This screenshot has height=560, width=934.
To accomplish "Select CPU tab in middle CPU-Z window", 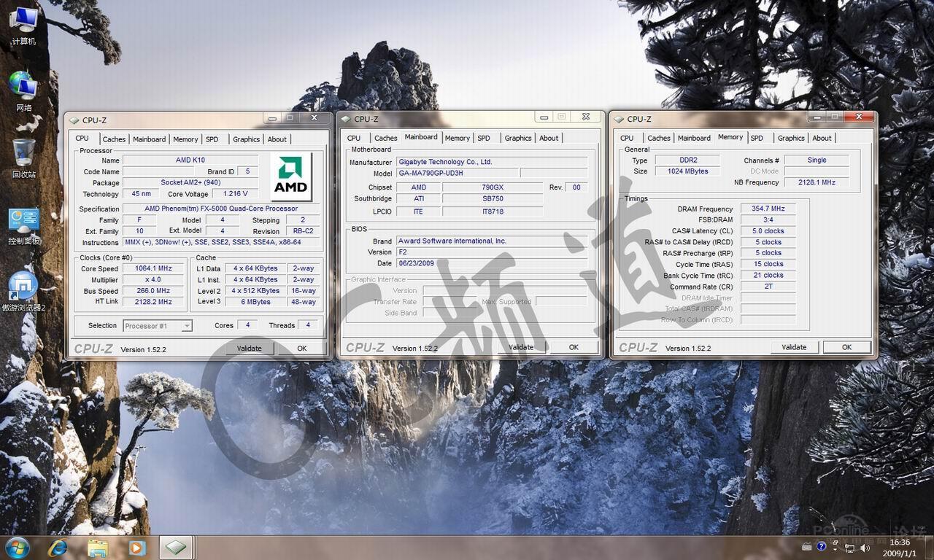I will click(354, 138).
